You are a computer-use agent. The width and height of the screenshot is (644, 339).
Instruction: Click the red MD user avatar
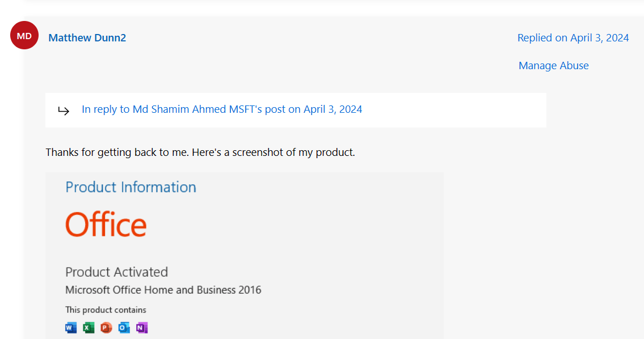24,36
